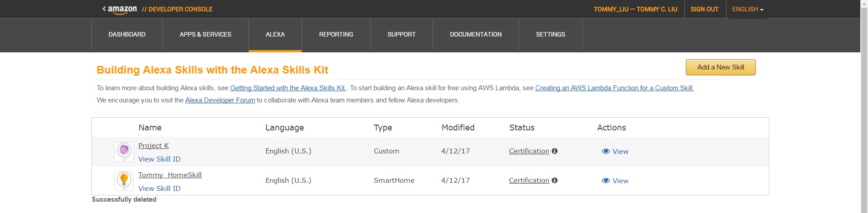Click info icon beside Project K Certification
The width and height of the screenshot is (868, 213).
pyautogui.click(x=555, y=151)
